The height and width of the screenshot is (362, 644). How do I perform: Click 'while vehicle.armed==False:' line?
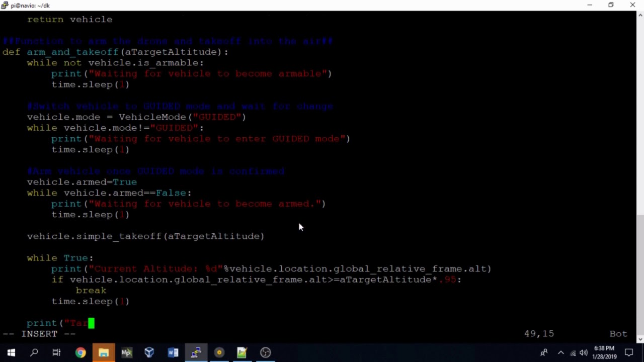coord(109,193)
